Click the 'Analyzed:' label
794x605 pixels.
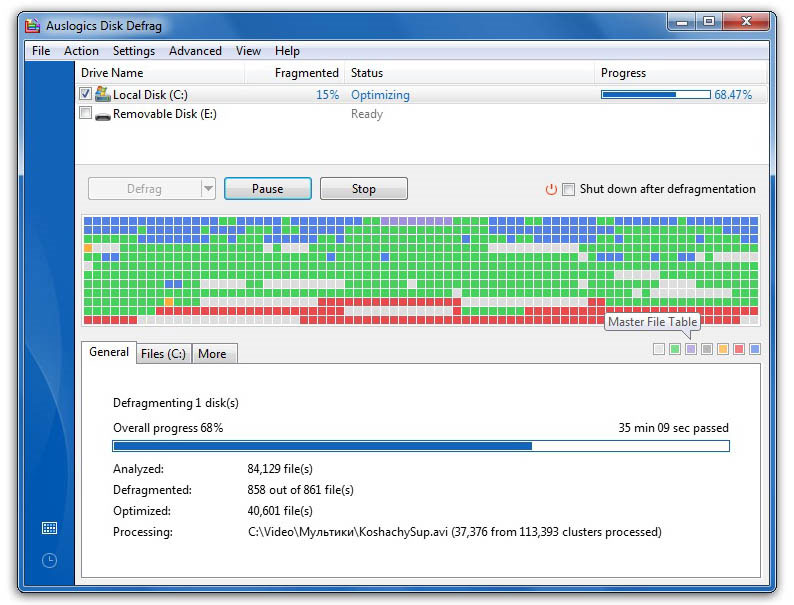(x=138, y=469)
